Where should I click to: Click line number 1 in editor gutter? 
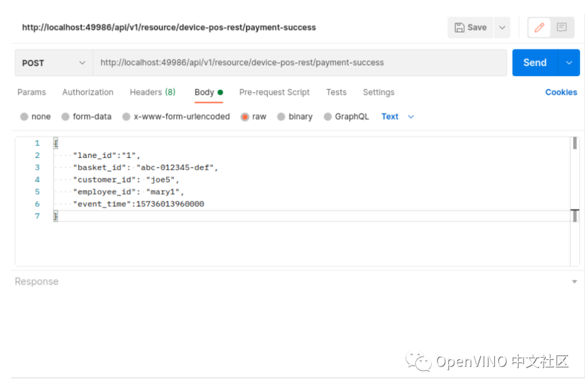37,143
